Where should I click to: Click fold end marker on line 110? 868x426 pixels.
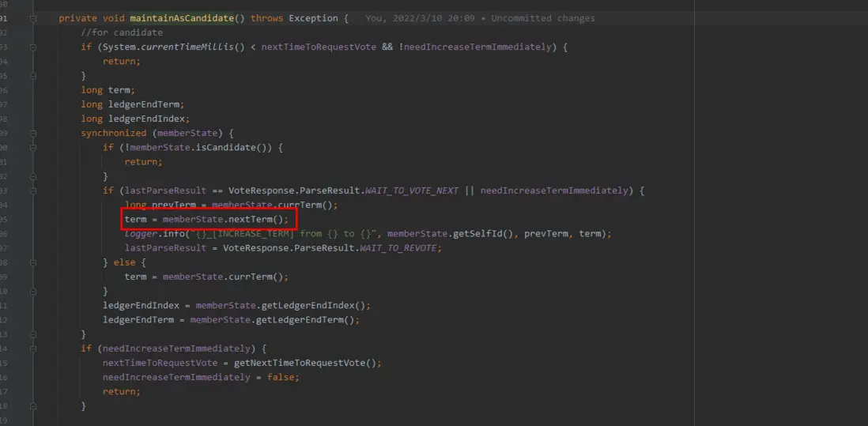click(33, 292)
